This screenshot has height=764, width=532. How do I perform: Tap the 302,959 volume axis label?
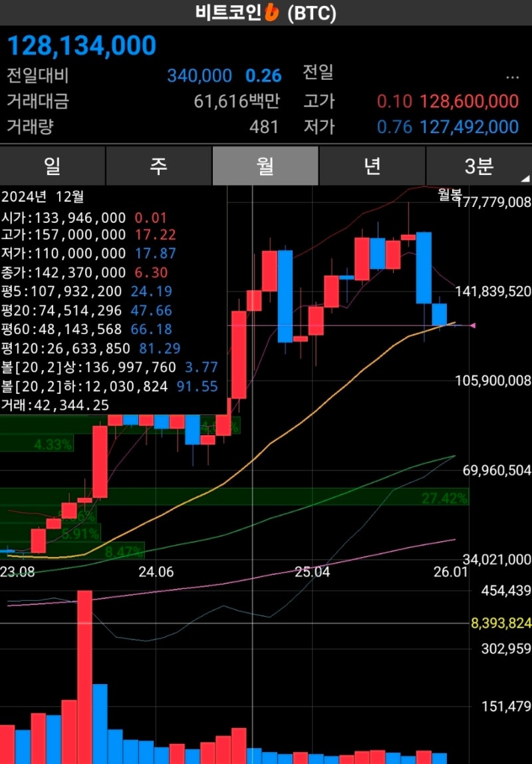[506, 649]
